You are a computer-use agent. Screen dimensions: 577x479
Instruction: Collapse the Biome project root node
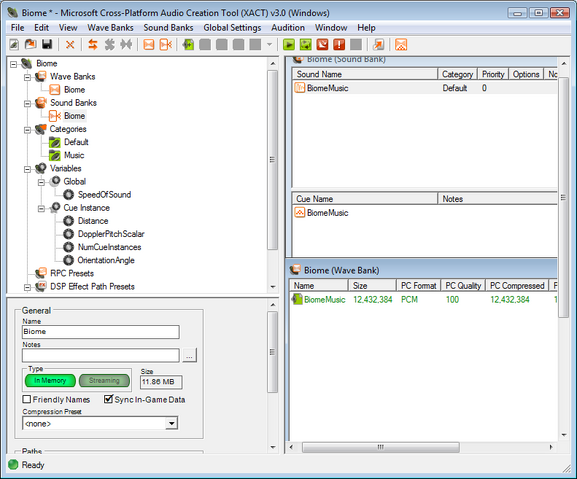(14, 64)
